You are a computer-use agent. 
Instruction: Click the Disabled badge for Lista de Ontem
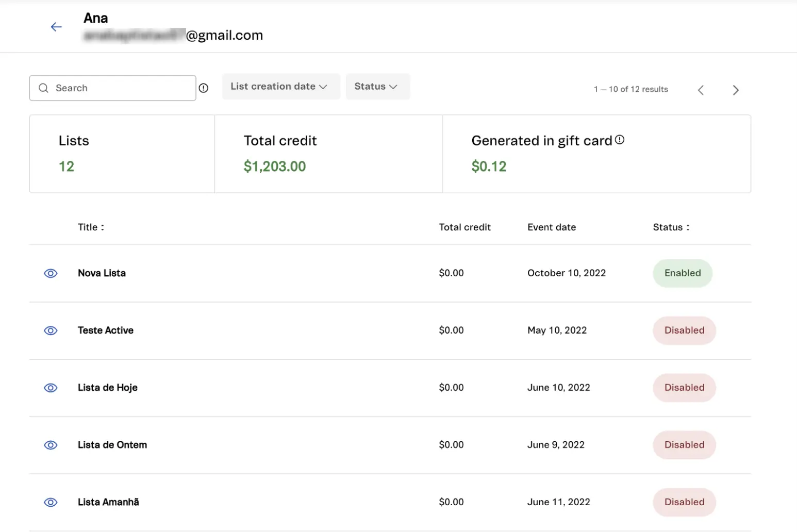coord(684,445)
